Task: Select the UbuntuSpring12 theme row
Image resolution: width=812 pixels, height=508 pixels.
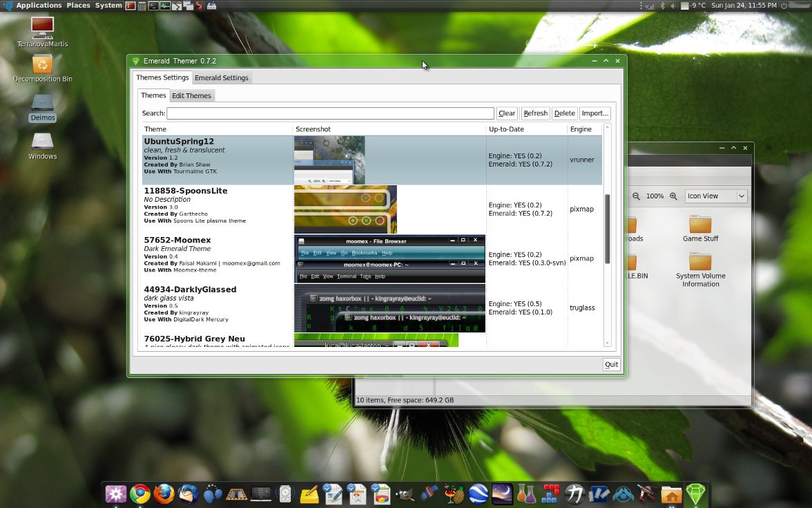Action: coord(371,160)
